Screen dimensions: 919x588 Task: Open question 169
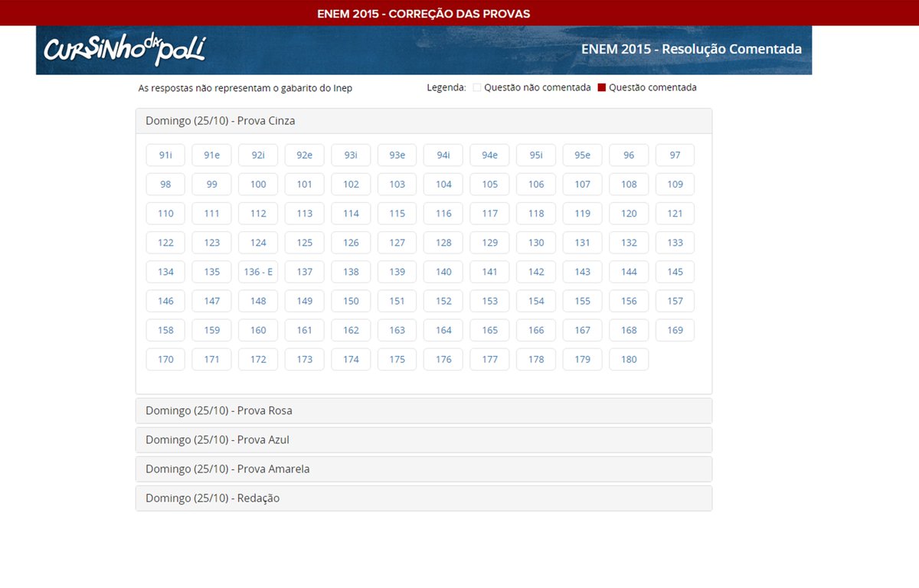[x=675, y=330]
